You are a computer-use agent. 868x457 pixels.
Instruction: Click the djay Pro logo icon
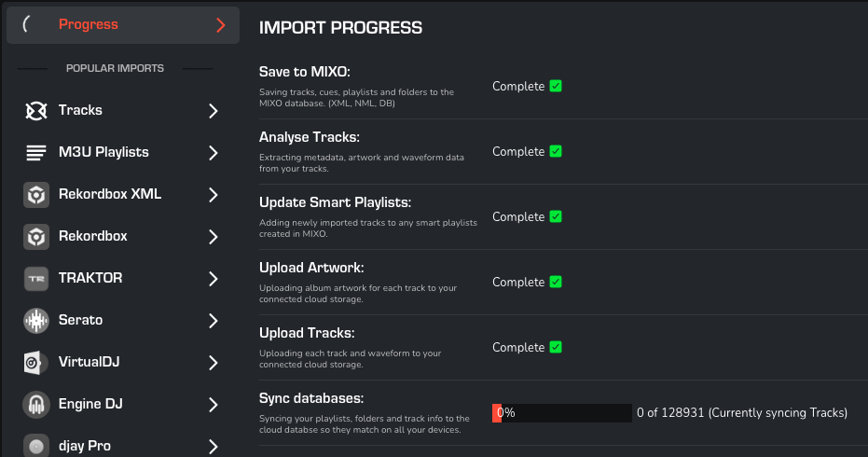(x=36, y=446)
